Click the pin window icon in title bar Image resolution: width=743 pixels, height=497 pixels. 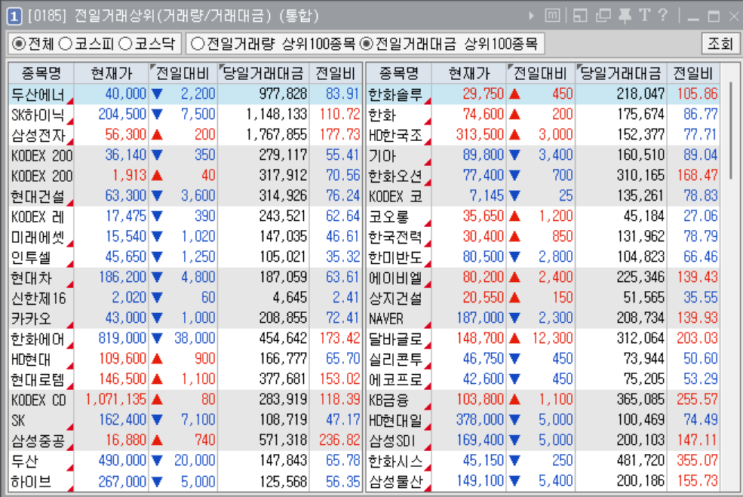coord(625,16)
